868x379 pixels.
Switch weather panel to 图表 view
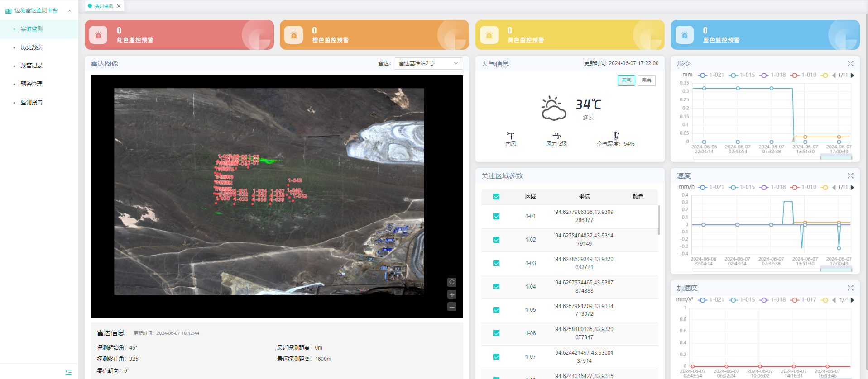pos(646,81)
